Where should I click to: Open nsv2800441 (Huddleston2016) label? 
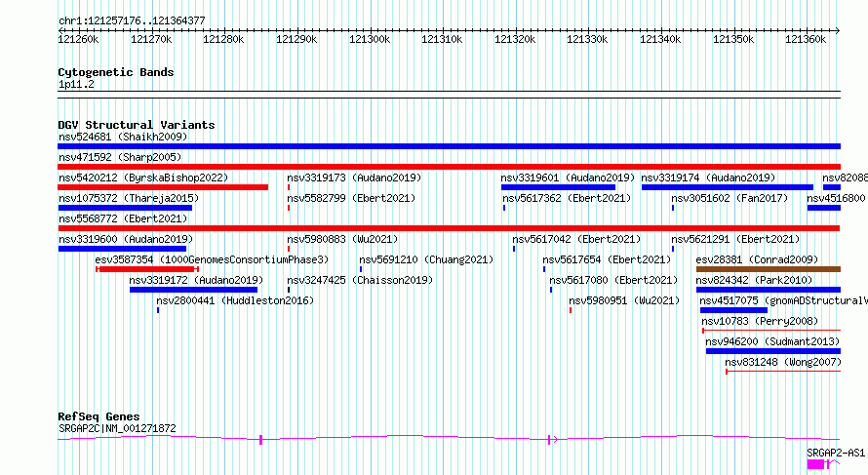pyautogui.click(x=235, y=300)
